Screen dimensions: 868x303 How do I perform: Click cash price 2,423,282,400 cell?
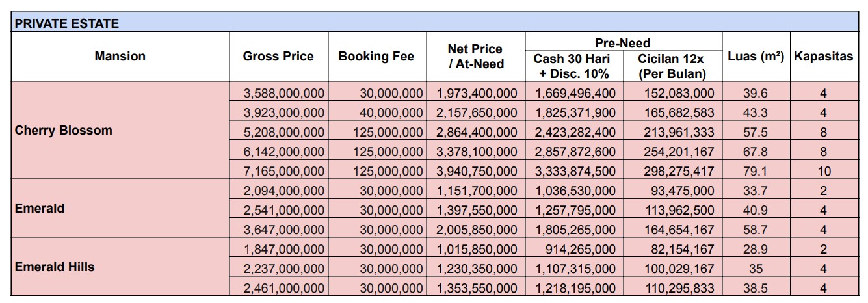pos(575,133)
